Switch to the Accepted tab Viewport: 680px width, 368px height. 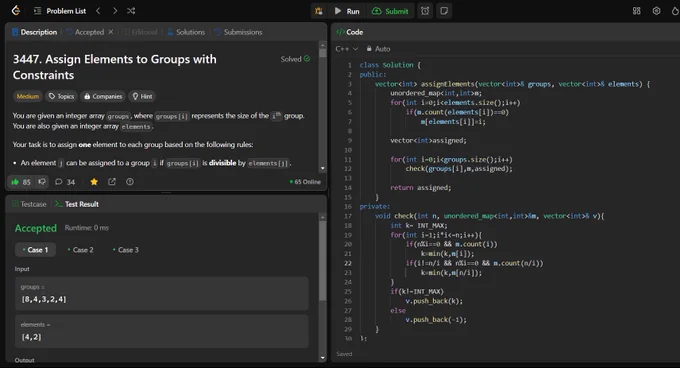click(85, 32)
